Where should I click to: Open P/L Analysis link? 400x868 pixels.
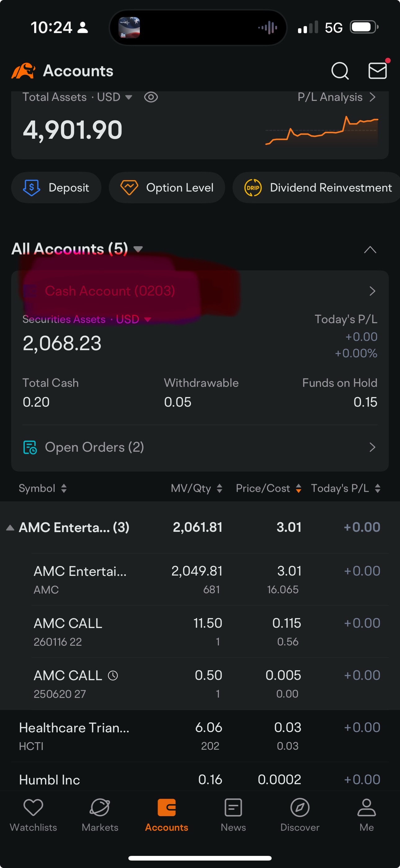coord(337,97)
